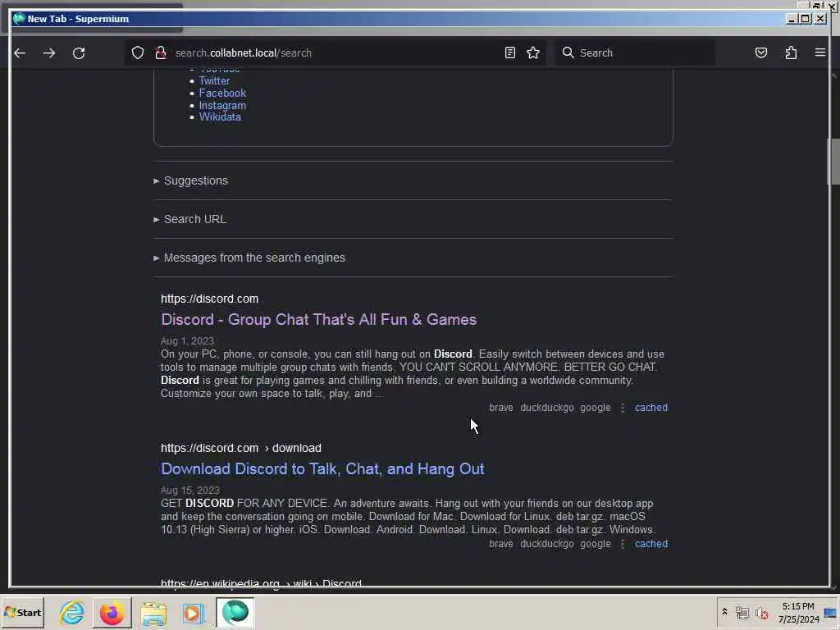
Task: Open the hamburger application menu
Action: pos(819,52)
